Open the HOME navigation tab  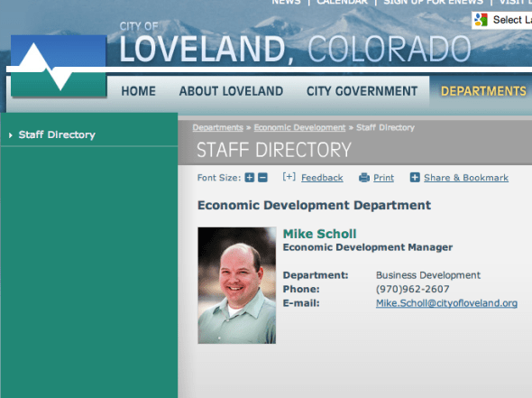pyautogui.click(x=139, y=91)
